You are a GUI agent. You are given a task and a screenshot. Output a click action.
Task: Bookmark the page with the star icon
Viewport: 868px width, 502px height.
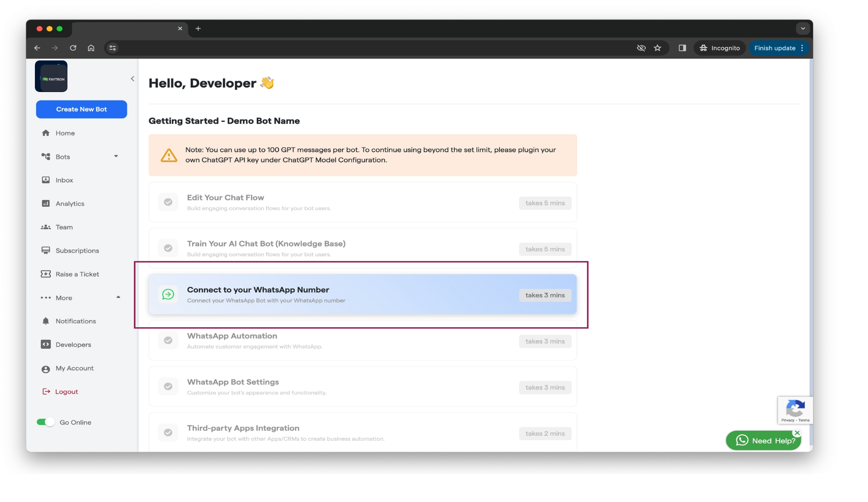657,48
